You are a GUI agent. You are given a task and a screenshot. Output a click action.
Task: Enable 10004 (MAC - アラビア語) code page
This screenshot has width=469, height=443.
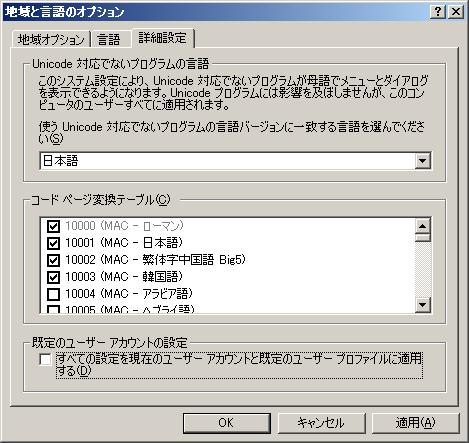[53, 294]
